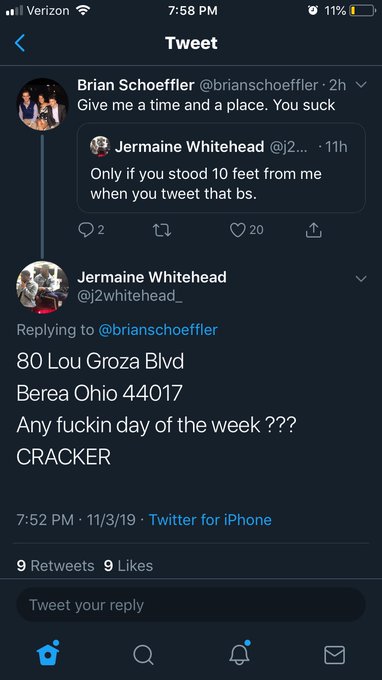Tap the Tweet your reply field

pyautogui.click(x=191, y=605)
